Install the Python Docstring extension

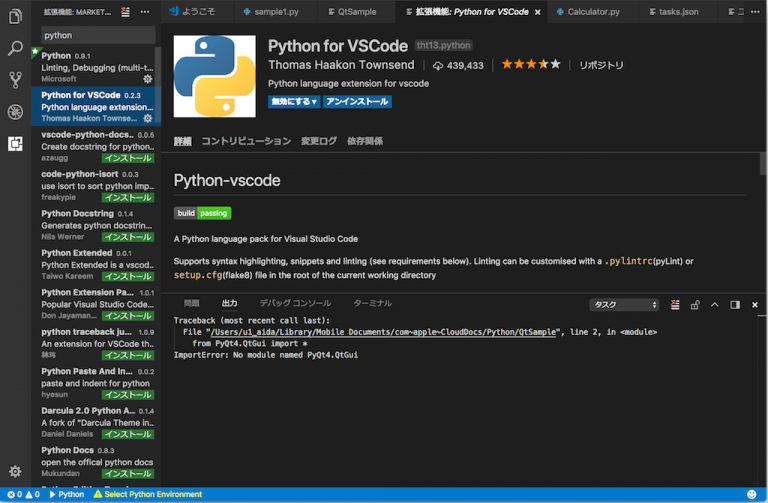pyautogui.click(x=128, y=237)
